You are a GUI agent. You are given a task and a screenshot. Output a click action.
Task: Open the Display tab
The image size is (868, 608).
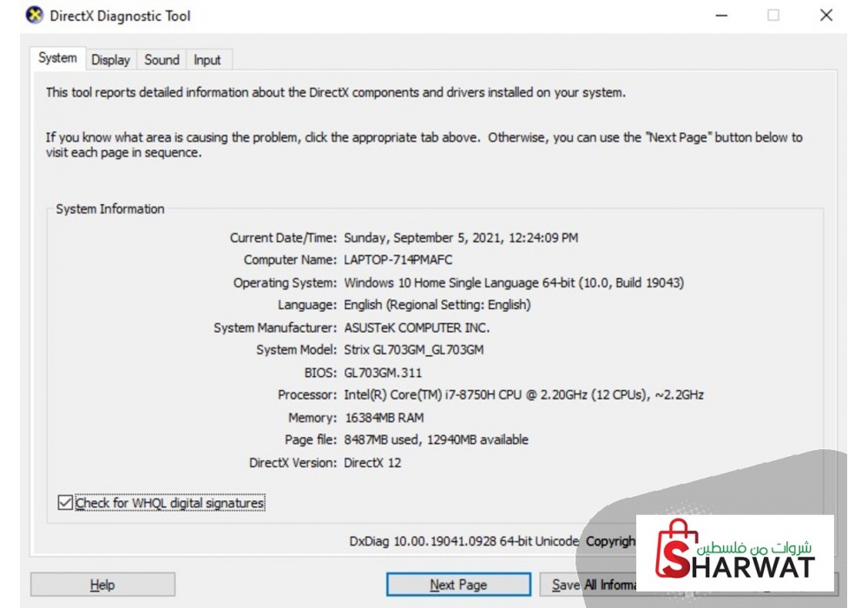point(110,60)
